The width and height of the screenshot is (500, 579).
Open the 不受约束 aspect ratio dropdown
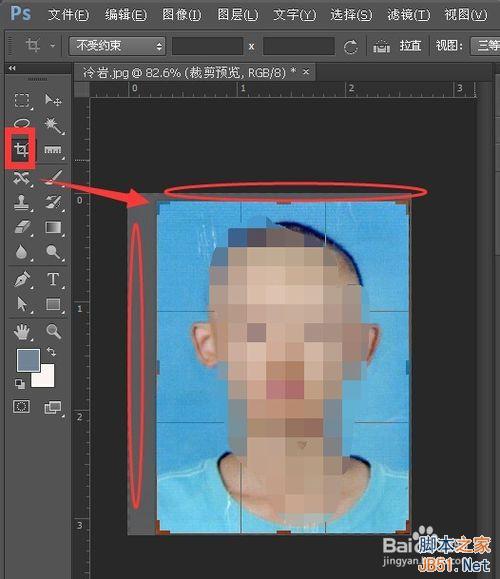click(117, 46)
